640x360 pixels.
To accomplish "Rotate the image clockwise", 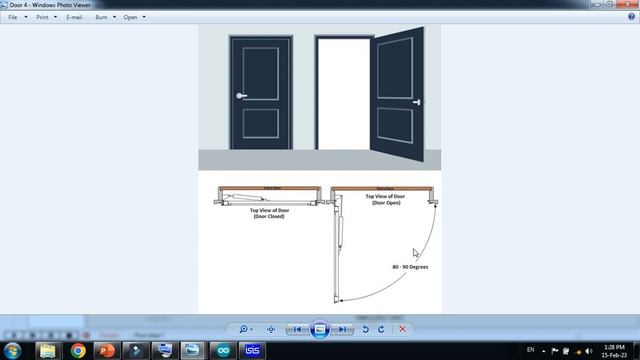I will pos(381,329).
